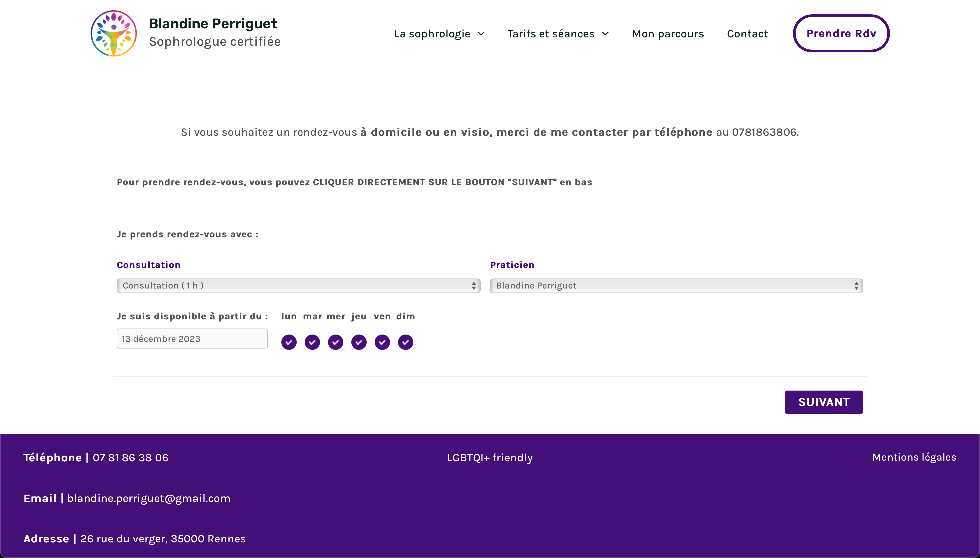Click the colorful tree logo icon
The width and height of the screenshot is (980, 558).
coord(113,34)
